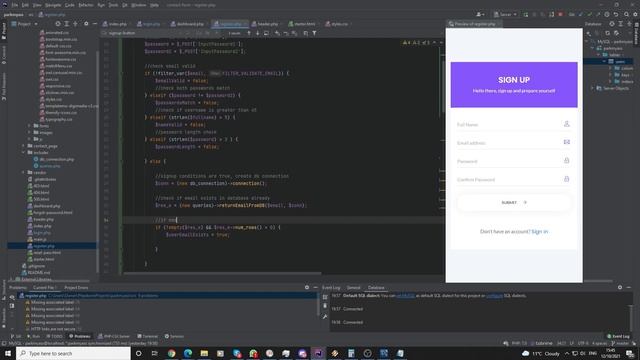The width and height of the screenshot is (640, 360).
Task: Click the SUBMIT button in preview
Action: 514,202
